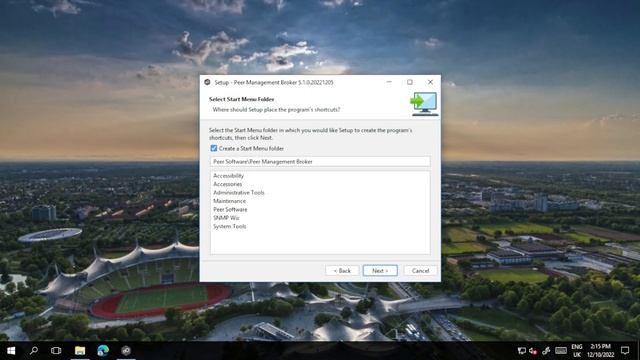Click the network display tray icon
This screenshot has height=360, width=640.
521,351
